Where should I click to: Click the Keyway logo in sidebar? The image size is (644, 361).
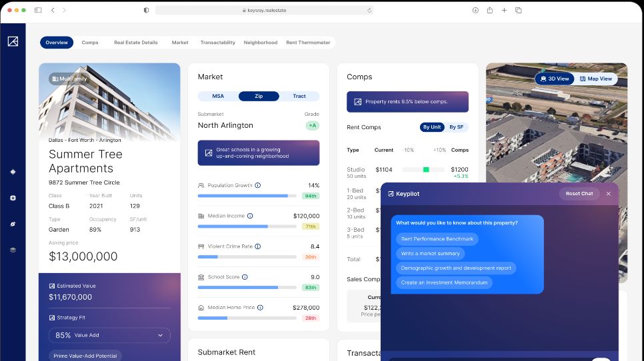(13, 41)
